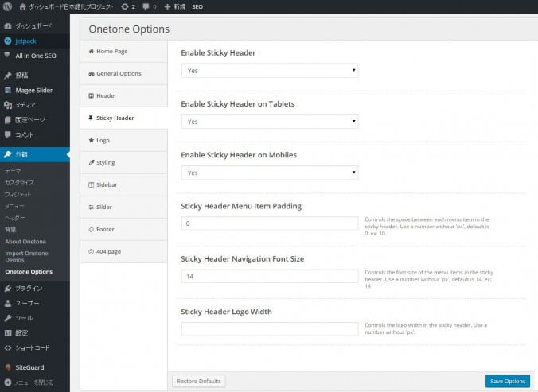Screen dimensions: 538x392
Task: Focus the Sticky Header Menu Item Padding field
Action: click(x=269, y=223)
